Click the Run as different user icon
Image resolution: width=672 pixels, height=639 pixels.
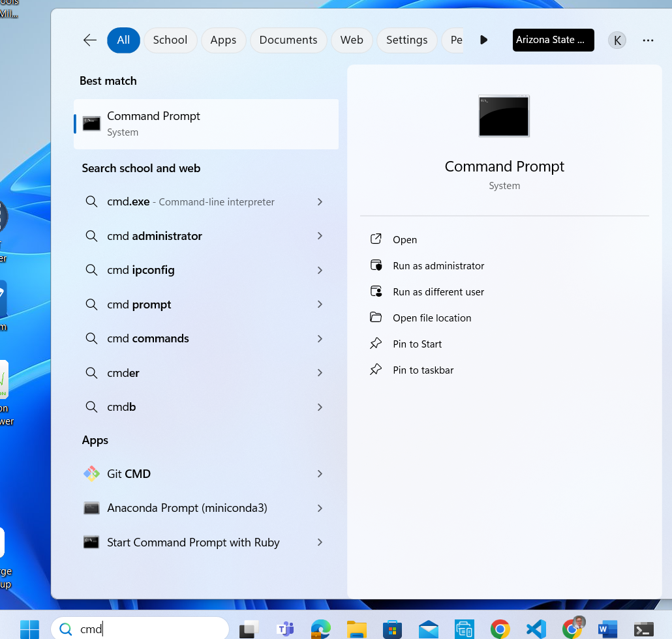click(376, 291)
